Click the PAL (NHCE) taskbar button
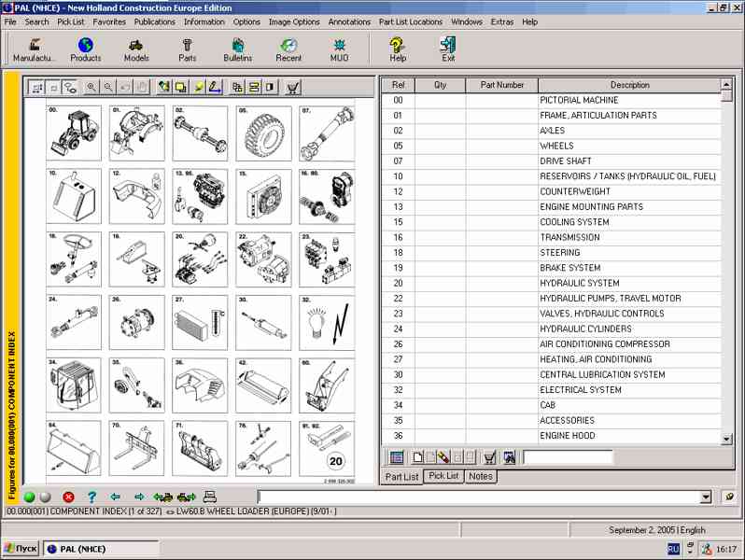 point(101,549)
